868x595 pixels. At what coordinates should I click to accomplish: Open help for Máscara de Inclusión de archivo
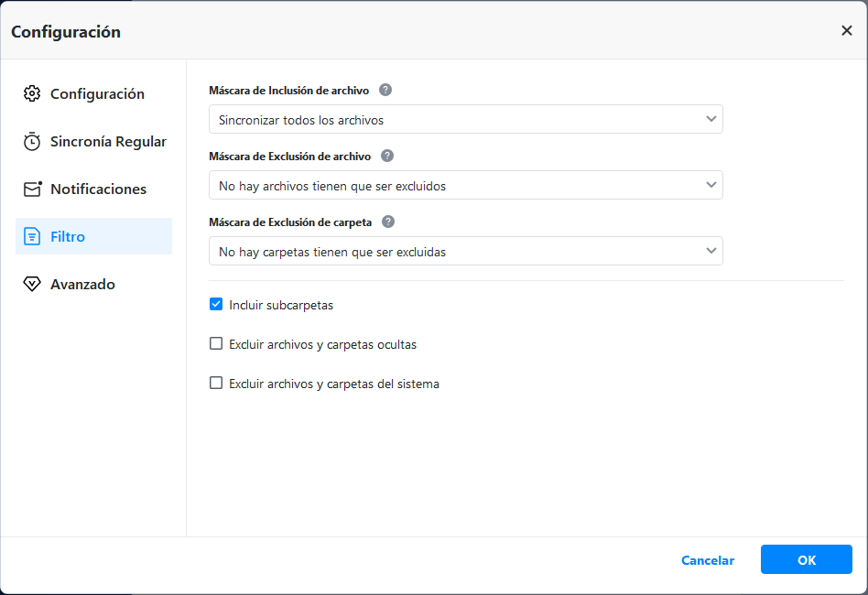pos(385,90)
